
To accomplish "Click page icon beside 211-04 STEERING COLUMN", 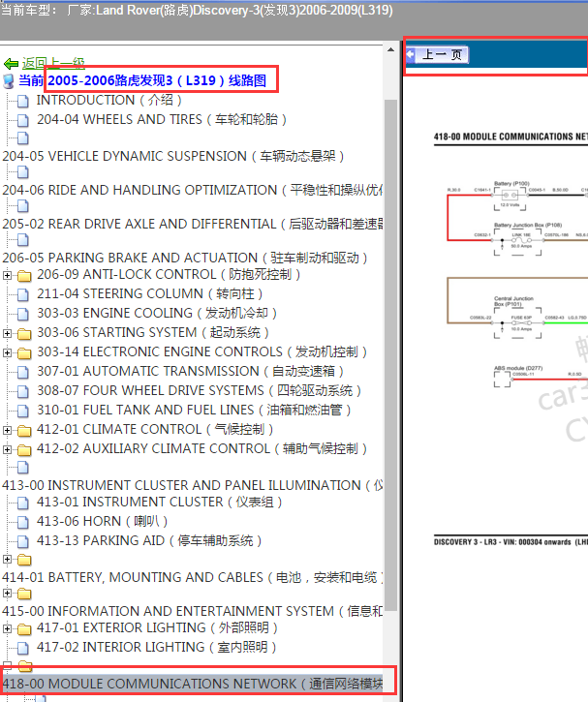I will click(23, 294).
